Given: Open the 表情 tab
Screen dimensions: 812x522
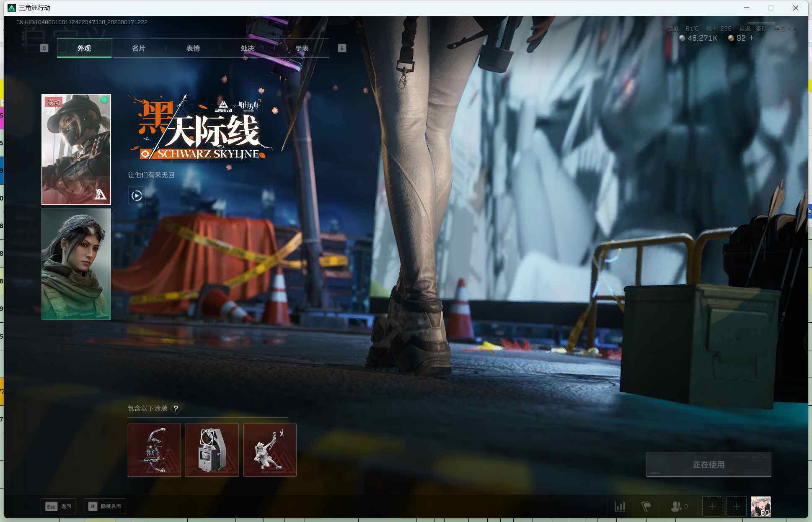Looking at the screenshot, I should click(193, 48).
